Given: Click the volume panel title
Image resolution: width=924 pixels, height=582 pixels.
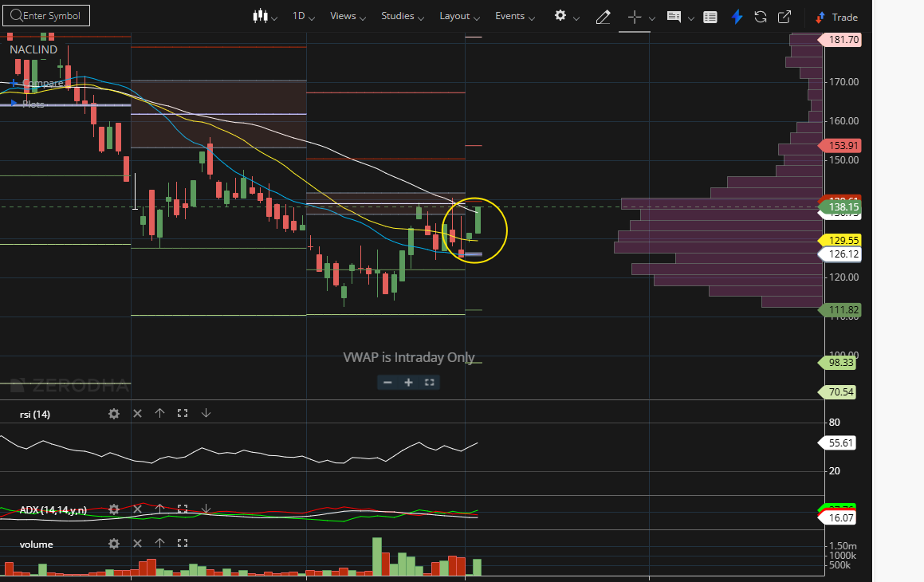Looking at the screenshot, I should point(36,545).
